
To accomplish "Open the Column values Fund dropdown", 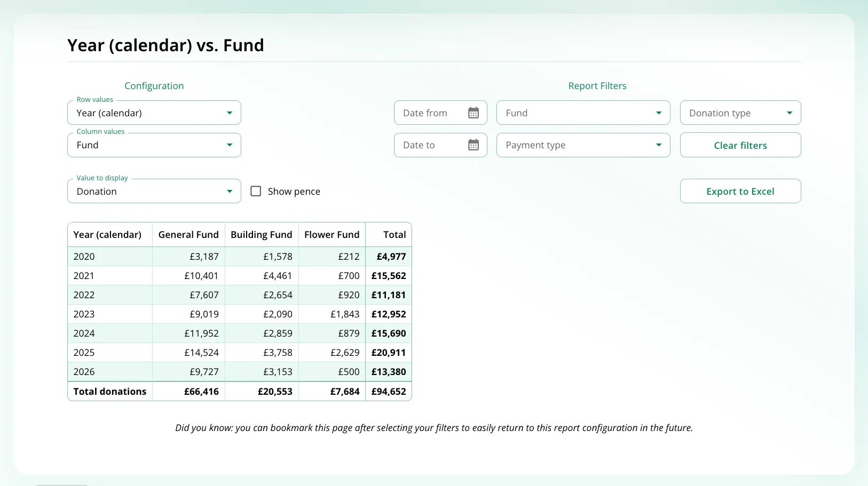I will point(154,145).
